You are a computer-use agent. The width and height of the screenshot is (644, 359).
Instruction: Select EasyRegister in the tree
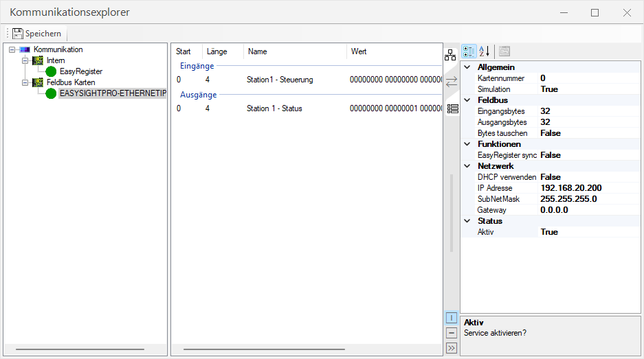point(80,71)
